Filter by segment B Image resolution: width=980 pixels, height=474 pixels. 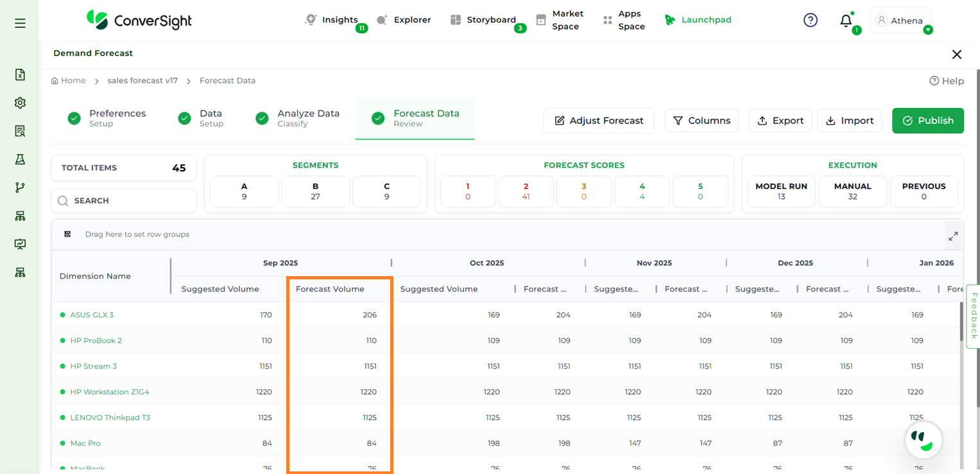(315, 191)
